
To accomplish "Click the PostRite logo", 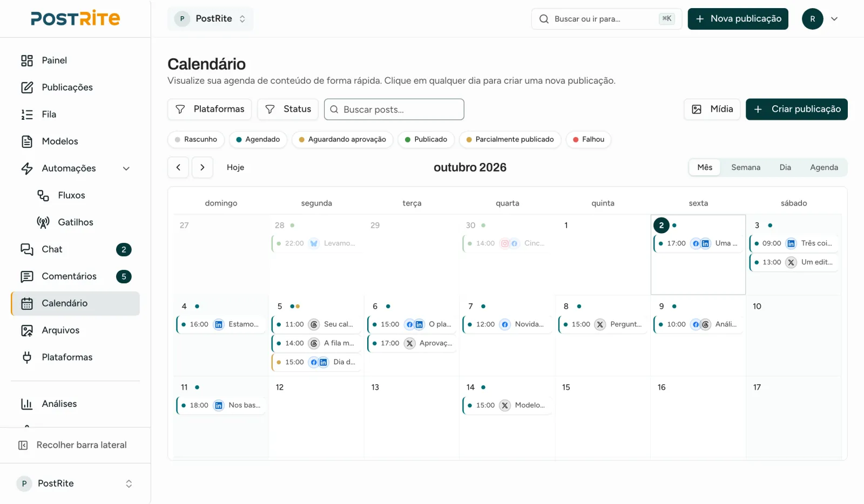I will pyautogui.click(x=76, y=18).
